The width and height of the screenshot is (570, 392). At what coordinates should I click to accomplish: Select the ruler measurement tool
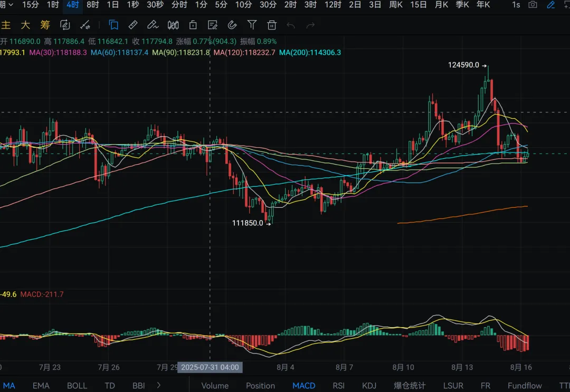click(133, 25)
